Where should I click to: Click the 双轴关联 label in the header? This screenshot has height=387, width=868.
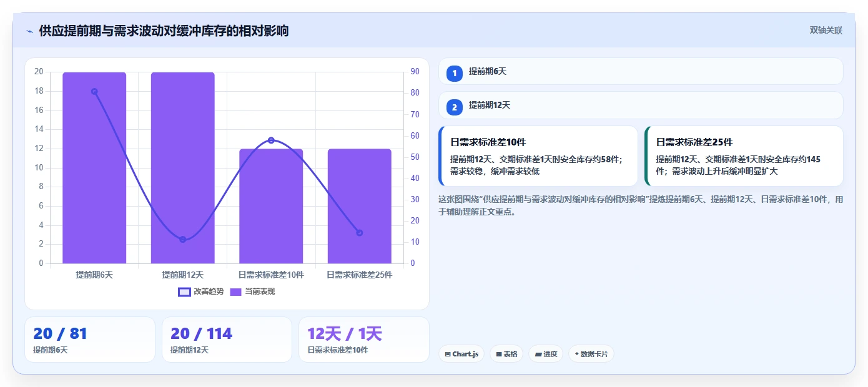[826, 30]
